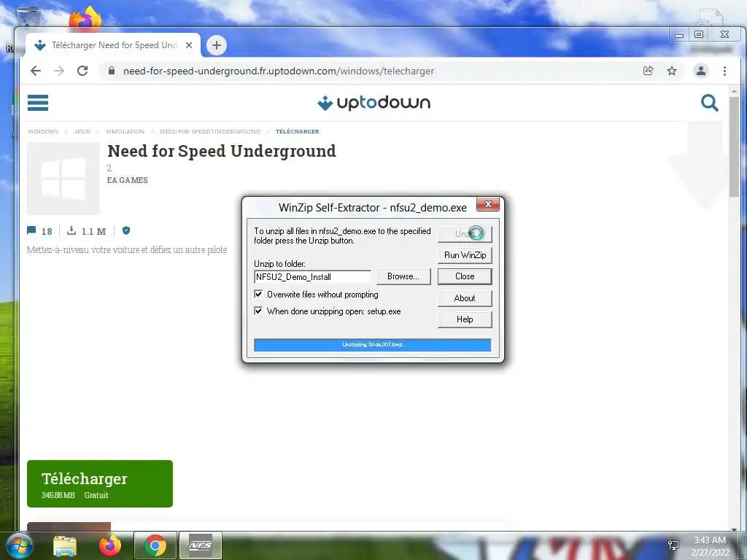
Task: Open the Chrome profile avatar
Action: pyautogui.click(x=701, y=71)
